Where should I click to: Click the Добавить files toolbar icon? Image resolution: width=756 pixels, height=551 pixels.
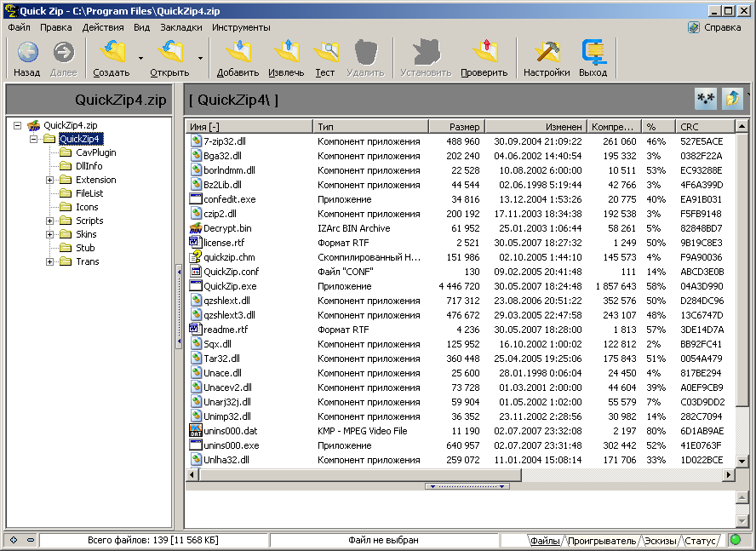(238, 53)
